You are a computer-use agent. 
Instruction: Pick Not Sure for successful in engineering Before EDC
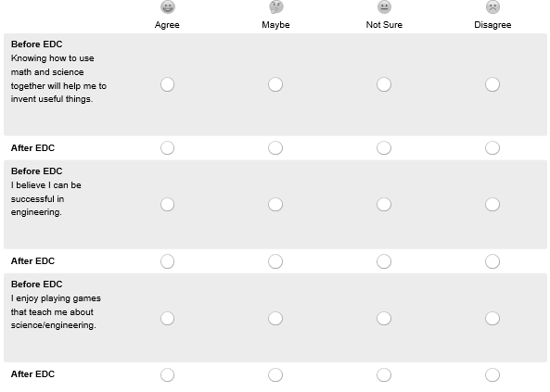coord(384,205)
